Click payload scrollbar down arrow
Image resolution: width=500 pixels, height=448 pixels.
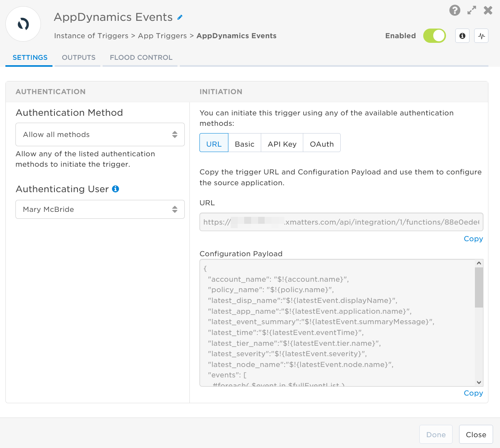(x=479, y=382)
